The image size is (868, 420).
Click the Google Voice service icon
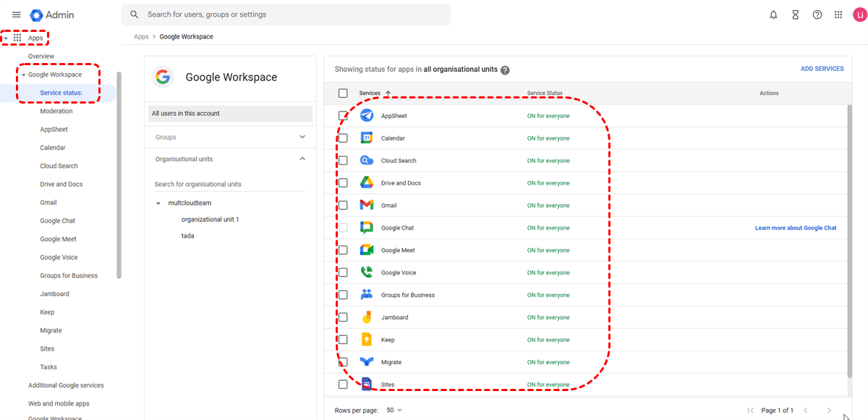[367, 273]
